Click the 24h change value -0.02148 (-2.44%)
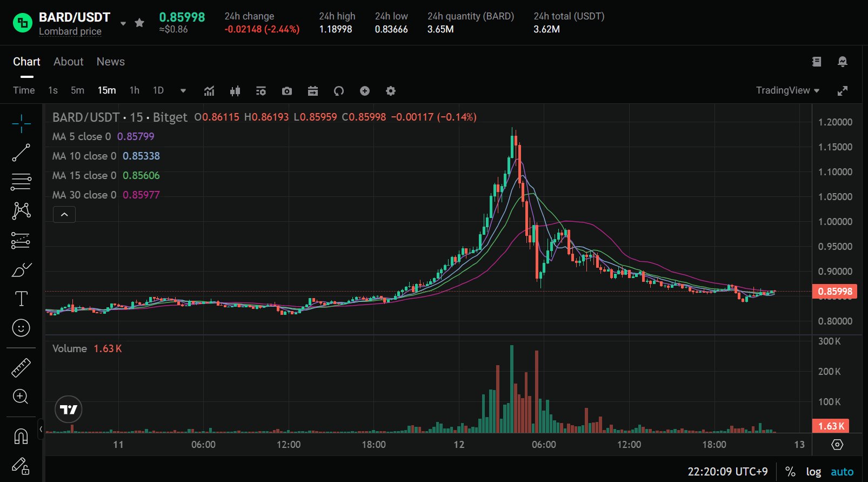Viewport: 868px width, 482px height. (262, 29)
